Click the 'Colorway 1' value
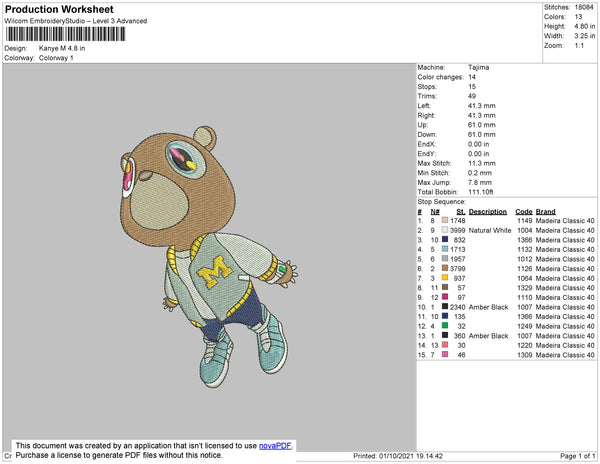This screenshot has width=600, height=464. click(x=56, y=58)
